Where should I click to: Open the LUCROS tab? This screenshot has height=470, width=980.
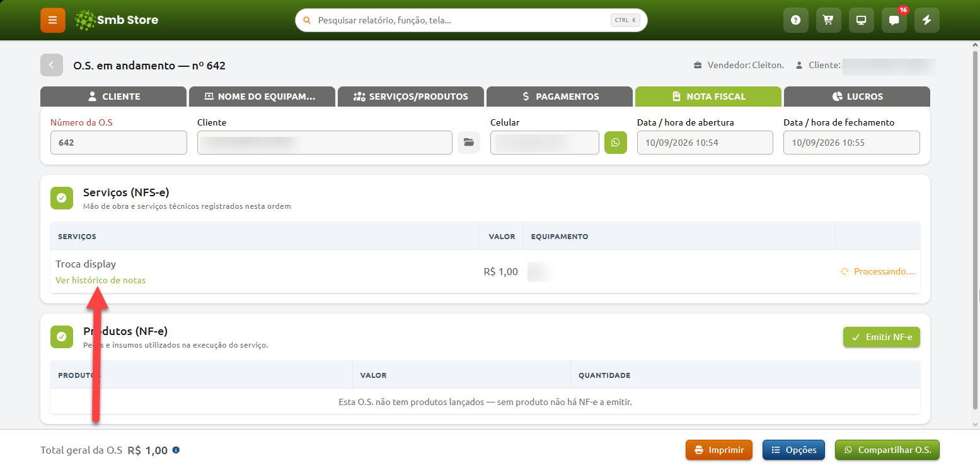click(x=857, y=97)
